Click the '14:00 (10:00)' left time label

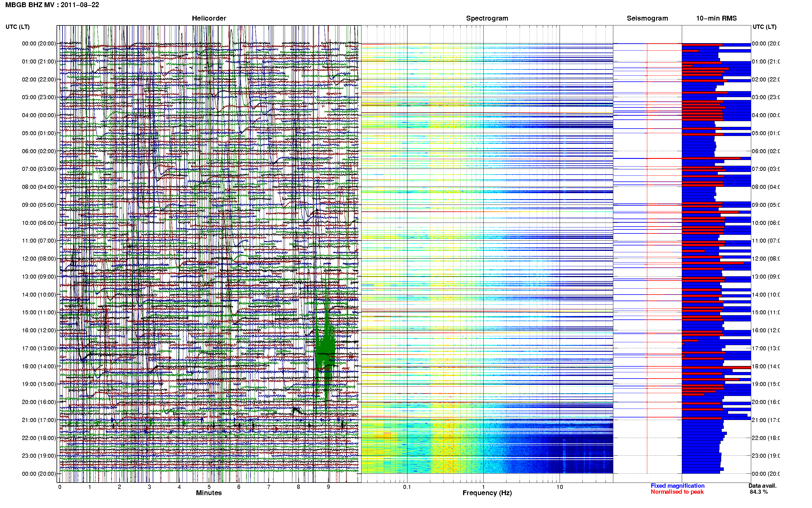pyautogui.click(x=39, y=295)
